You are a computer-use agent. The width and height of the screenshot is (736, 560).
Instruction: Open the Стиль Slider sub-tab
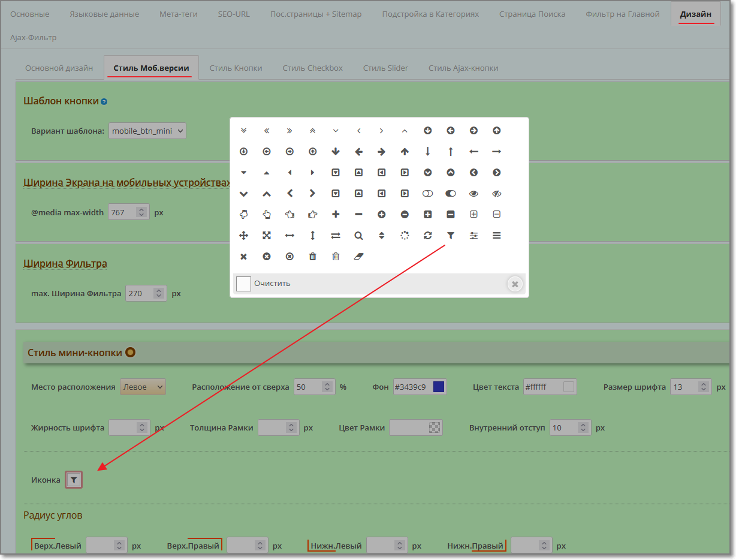point(385,68)
